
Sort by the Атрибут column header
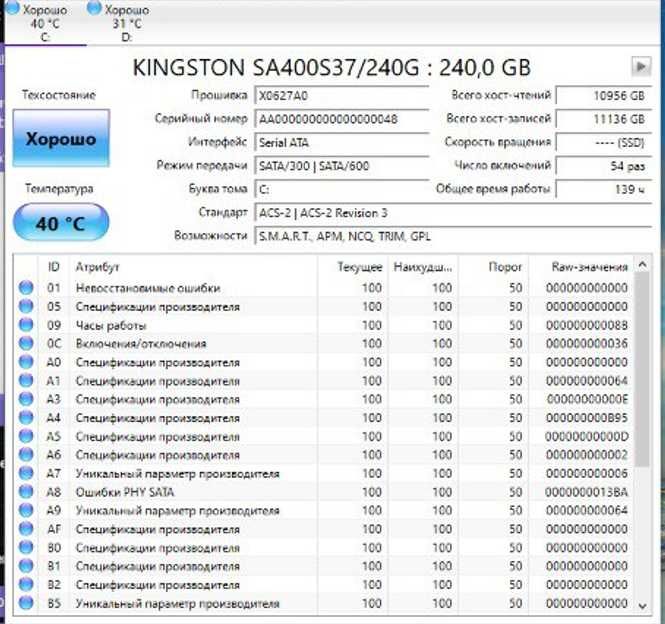193,267
